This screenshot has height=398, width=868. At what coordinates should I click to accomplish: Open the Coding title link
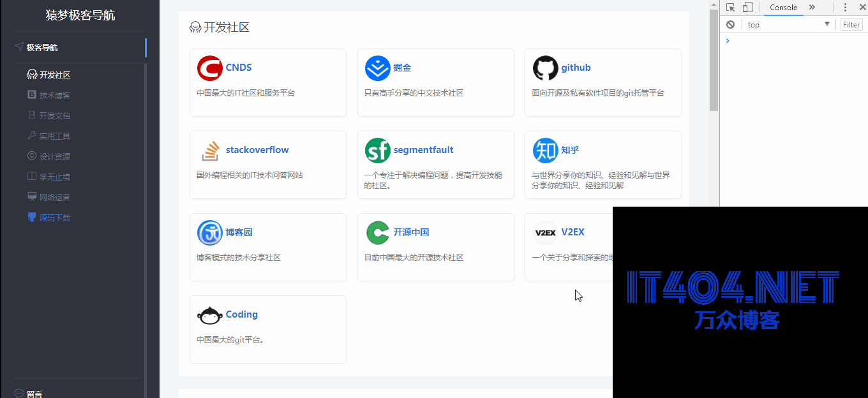click(242, 314)
